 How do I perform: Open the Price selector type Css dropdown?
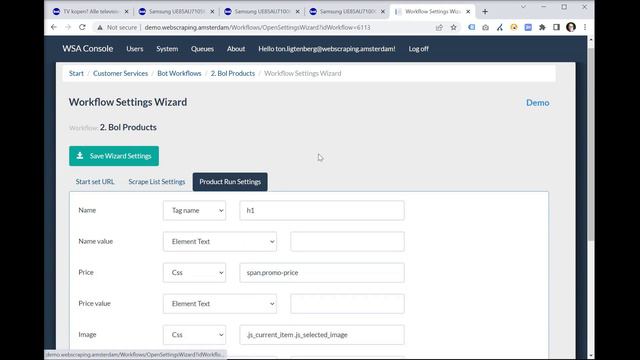(194, 273)
